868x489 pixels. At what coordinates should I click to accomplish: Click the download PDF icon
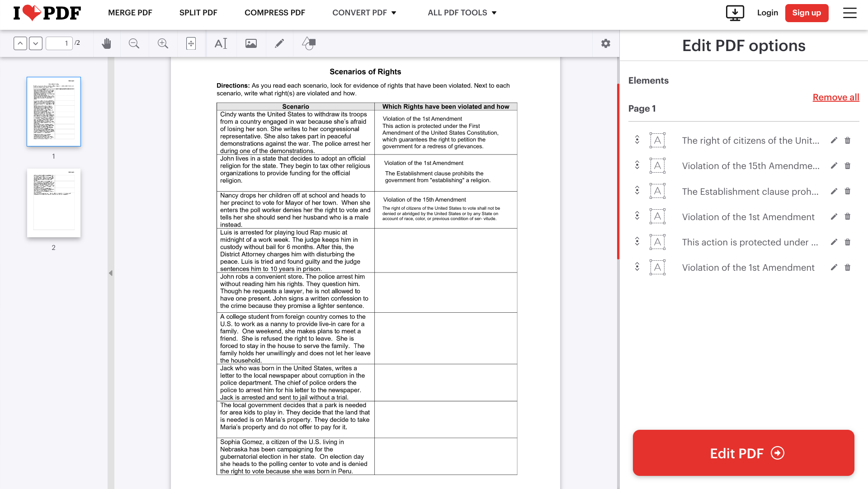pos(735,13)
